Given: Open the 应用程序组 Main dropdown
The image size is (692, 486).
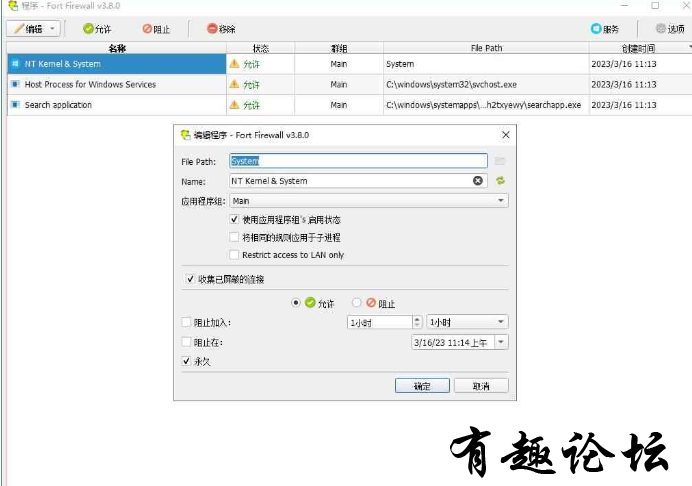Looking at the screenshot, I should point(369,201).
